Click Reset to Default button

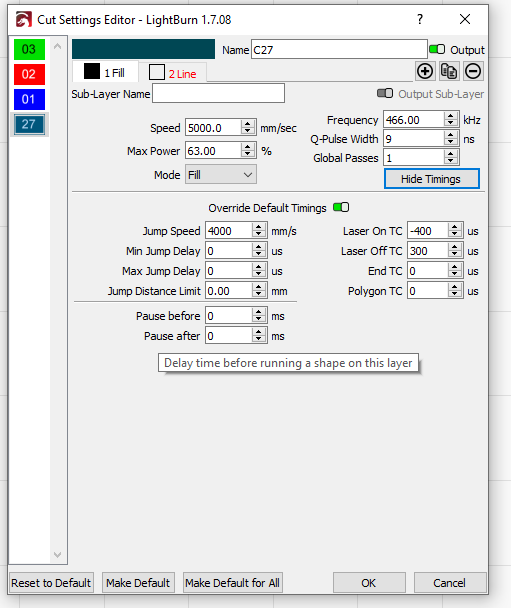click(x=51, y=582)
